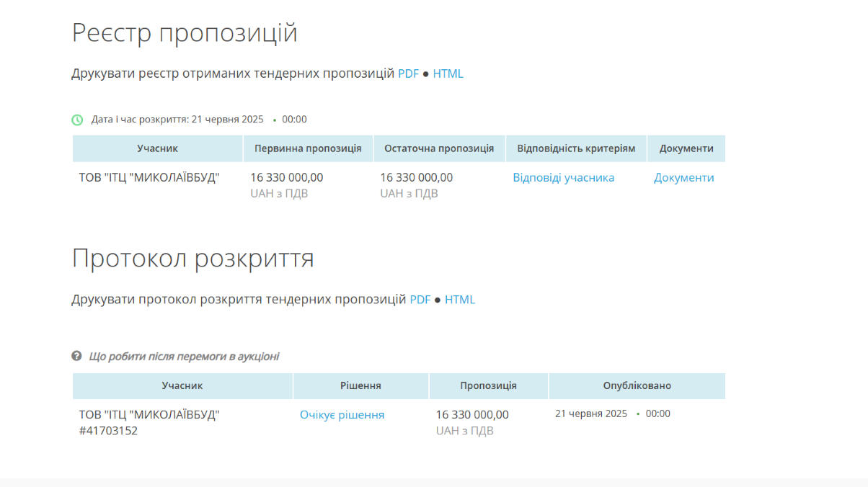Click Рішення column header
The image size is (868, 487).
pyautogui.click(x=360, y=386)
